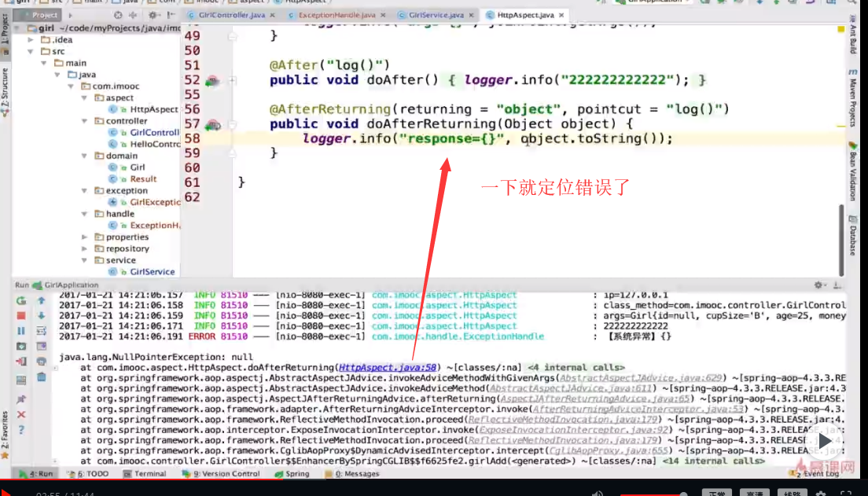Expand the properties package
Image resolution: width=868 pixels, height=496 pixels.
(84, 237)
